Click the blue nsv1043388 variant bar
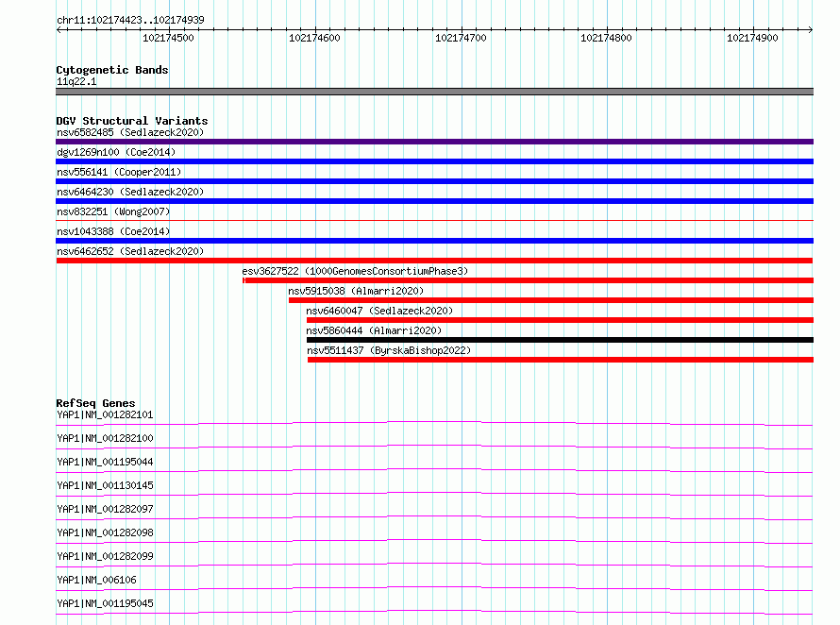The image size is (840, 625). pyautogui.click(x=434, y=241)
